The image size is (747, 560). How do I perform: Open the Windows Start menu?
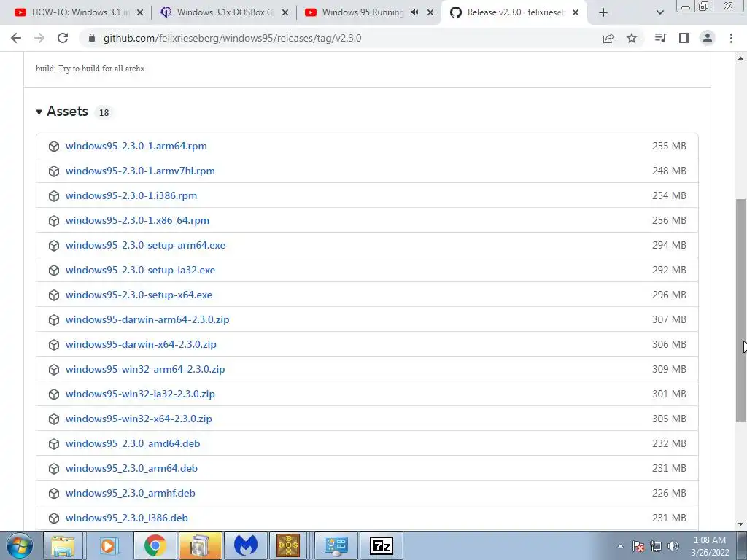click(19, 545)
